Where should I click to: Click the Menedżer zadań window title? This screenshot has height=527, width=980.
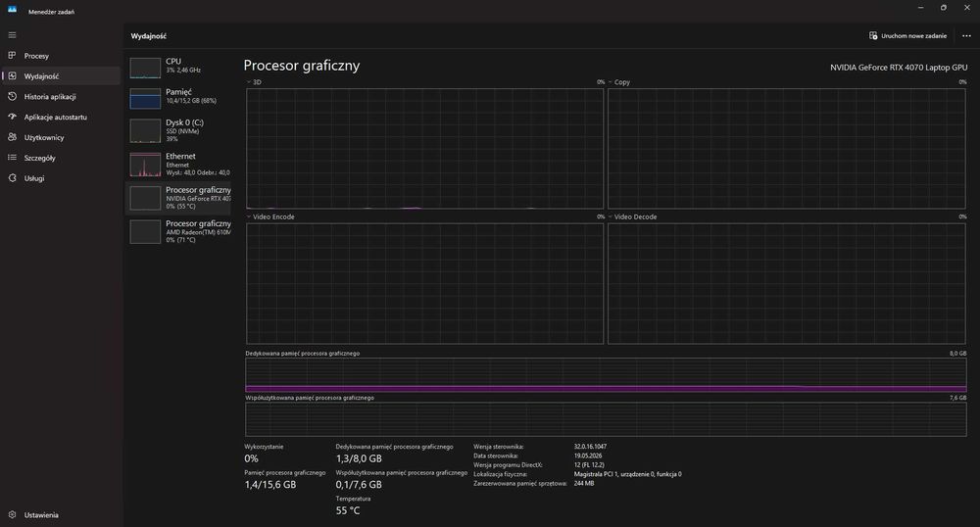(x=51, y=12)
